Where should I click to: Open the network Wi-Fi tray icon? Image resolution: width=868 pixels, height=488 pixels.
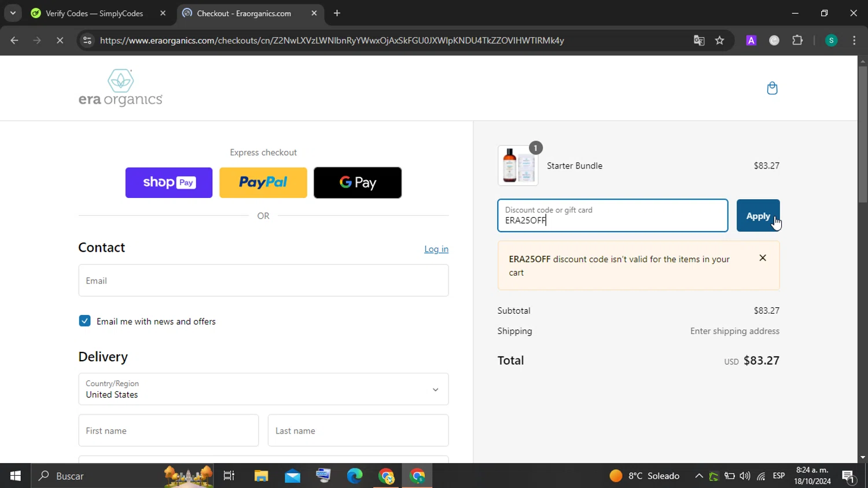coord(761,476)
